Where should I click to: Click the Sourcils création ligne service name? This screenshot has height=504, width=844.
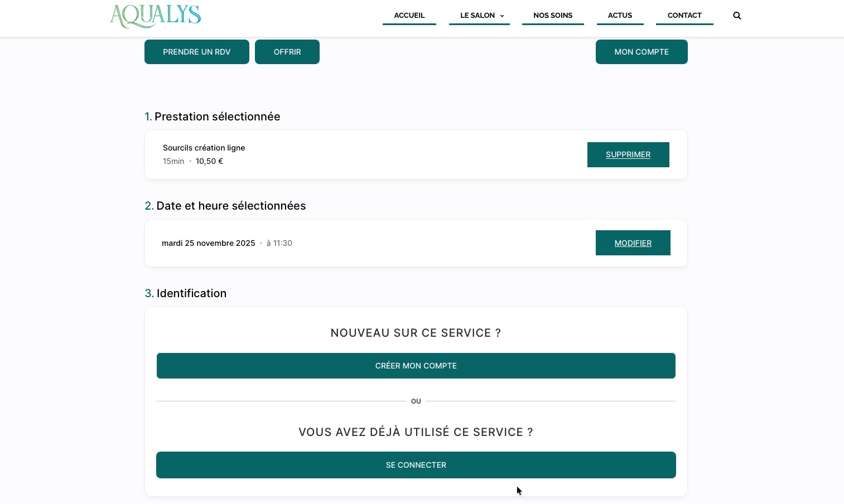[204, 148]
